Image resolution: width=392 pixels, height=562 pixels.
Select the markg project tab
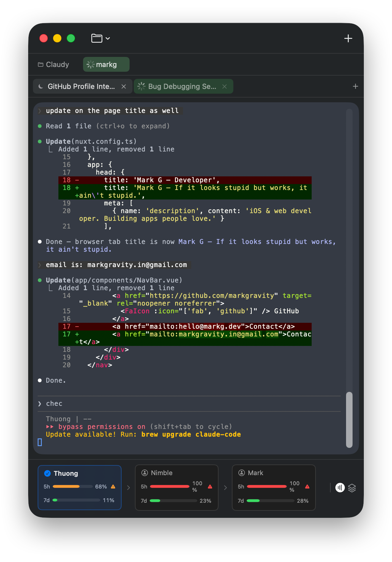point(106,65)
